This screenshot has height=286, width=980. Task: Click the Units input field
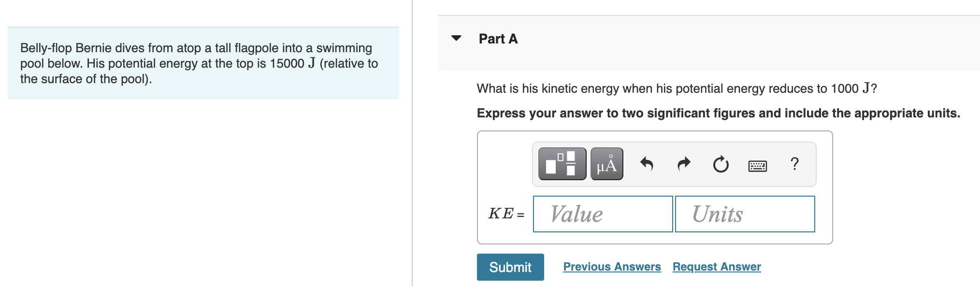coord(745,214)
